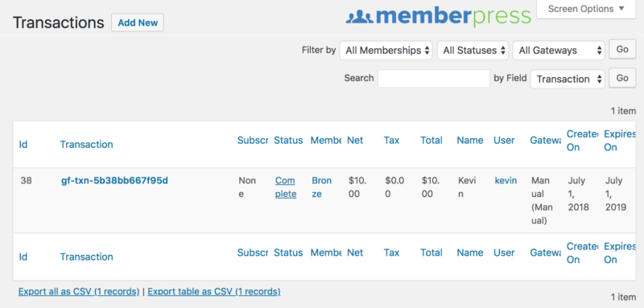Screen dimensions: 644x308
Task: Click the Add New transaction button
Action: (138, 23)
